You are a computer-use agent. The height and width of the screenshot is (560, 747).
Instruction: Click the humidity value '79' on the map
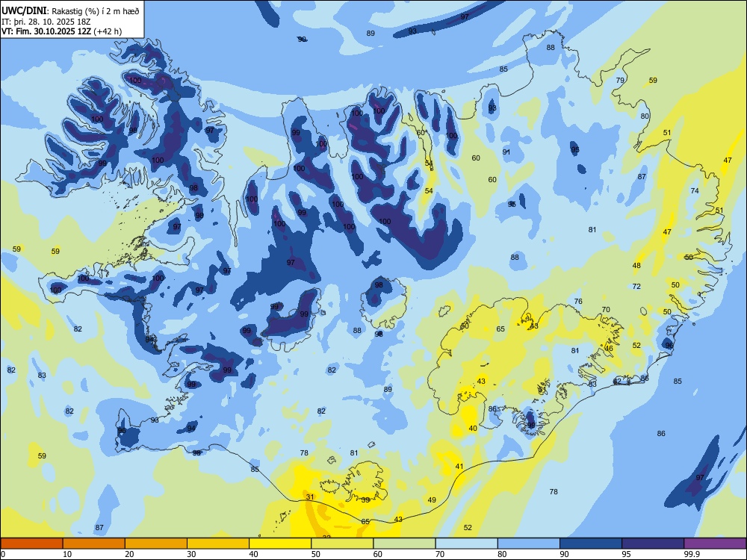(620, 80)
